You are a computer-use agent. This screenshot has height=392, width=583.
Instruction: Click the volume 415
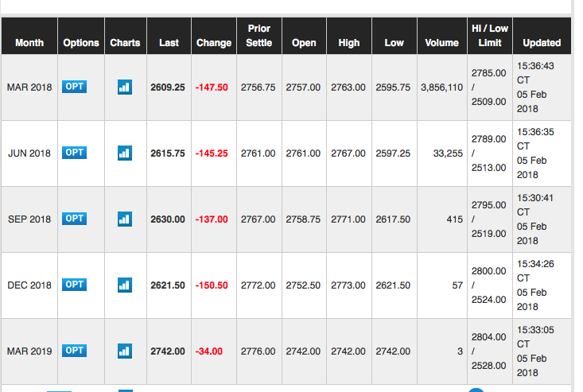[455, 219]
